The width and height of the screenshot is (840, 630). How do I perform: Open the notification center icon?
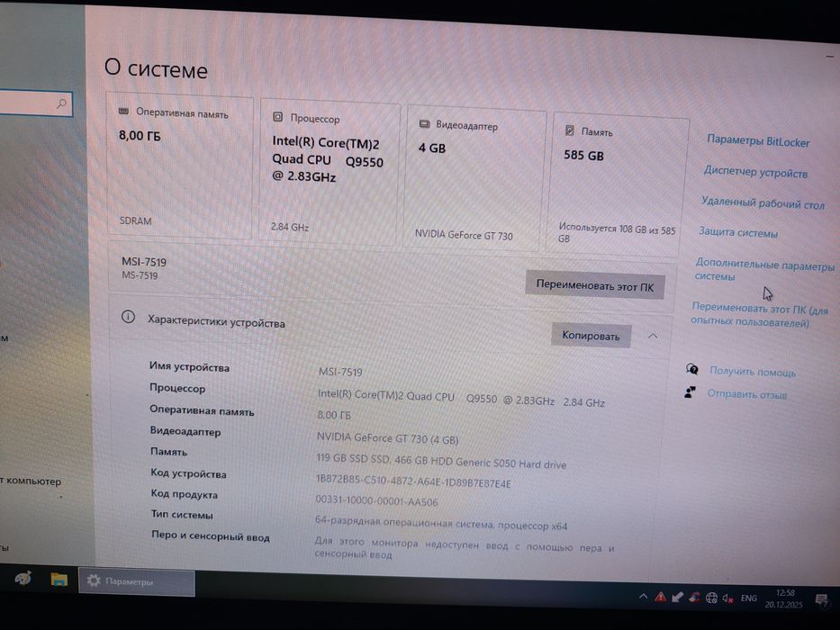coord(821,599)
